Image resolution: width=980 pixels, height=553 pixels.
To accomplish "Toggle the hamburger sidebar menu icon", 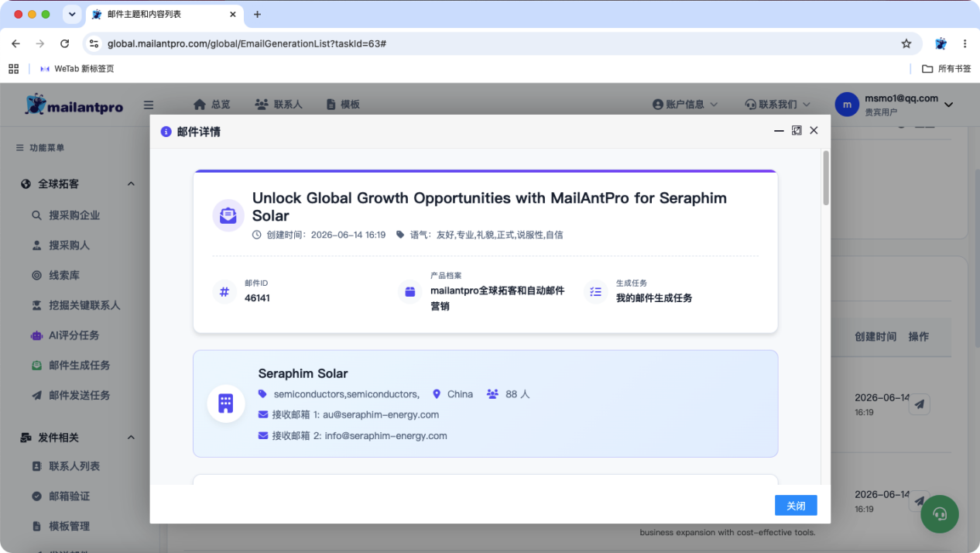I will point(149,105).
